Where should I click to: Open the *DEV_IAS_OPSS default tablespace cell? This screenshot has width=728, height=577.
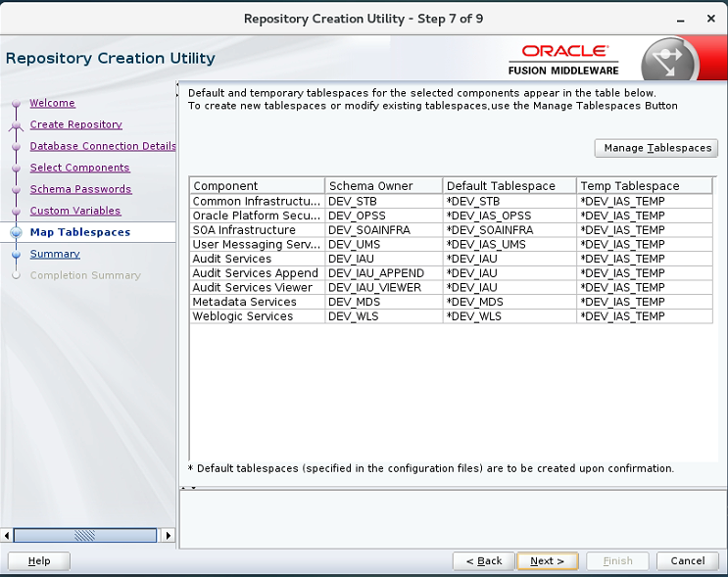point(510,216)
